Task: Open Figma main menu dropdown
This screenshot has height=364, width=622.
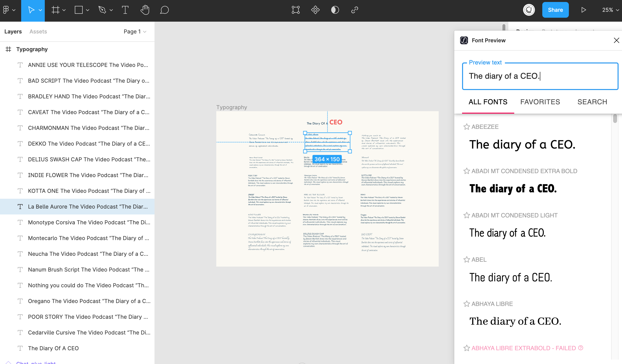Action: pyautogui.click(x=9, y=10)
